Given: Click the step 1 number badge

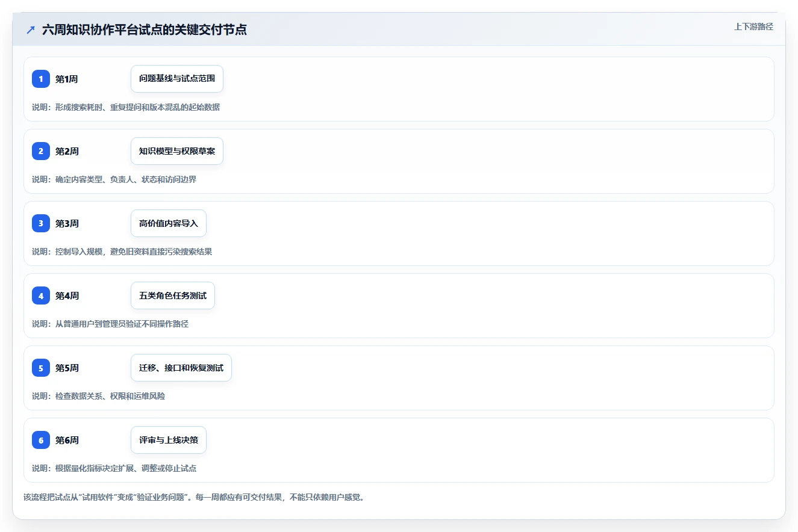Looking at the screenshot, I should 41,79.
